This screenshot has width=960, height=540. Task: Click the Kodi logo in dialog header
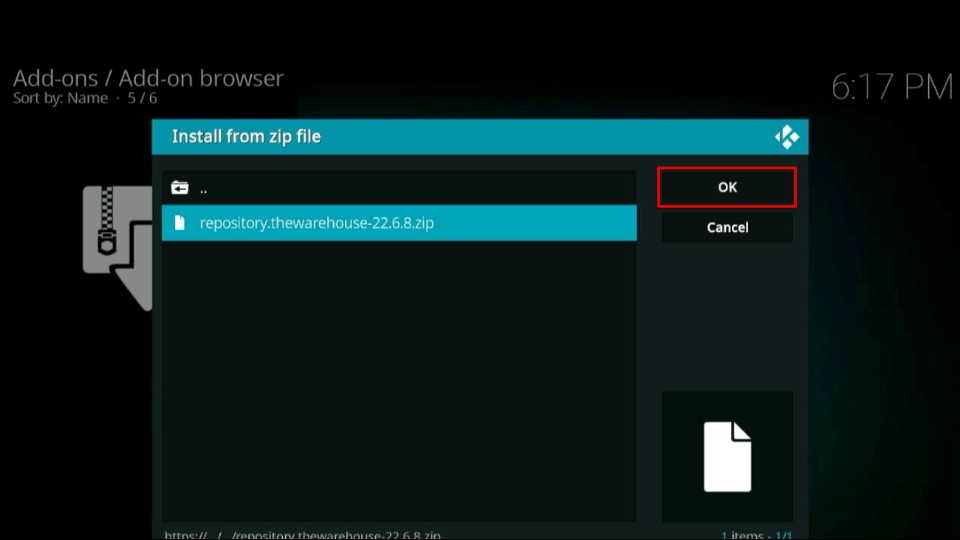coord(787,137)
